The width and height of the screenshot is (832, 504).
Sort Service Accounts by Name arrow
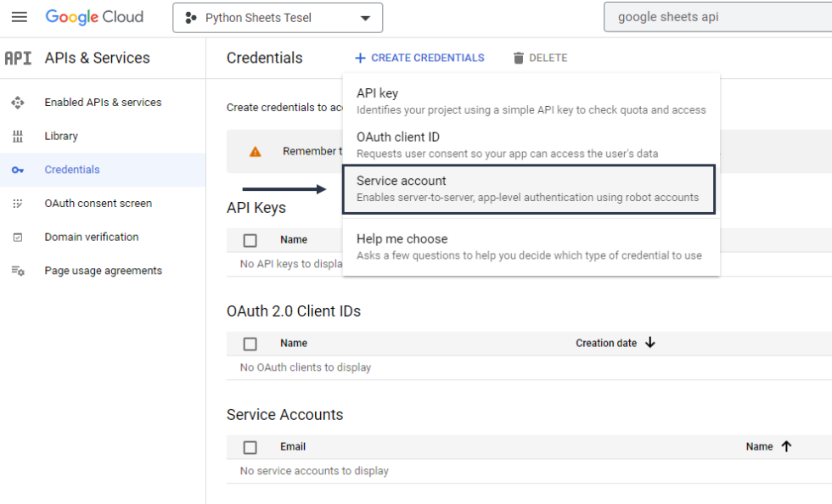point(786,446)
